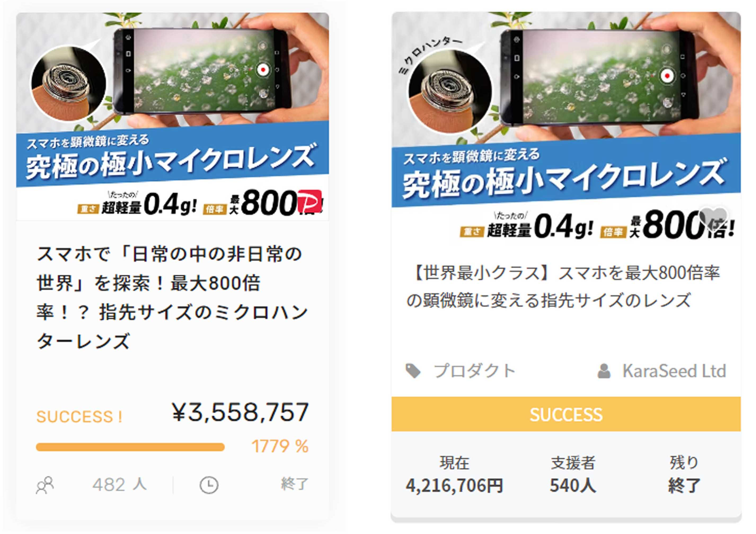The image size is (756, 534).
Task: Open the right card's microlens thumbnail image
Action: pos(566,125)
